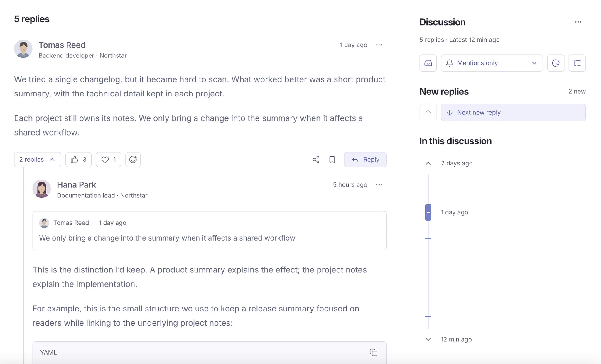Go to the previous new reply arrow
The height and width of the screenshot is (364, 601).
(x=428, y=113)
